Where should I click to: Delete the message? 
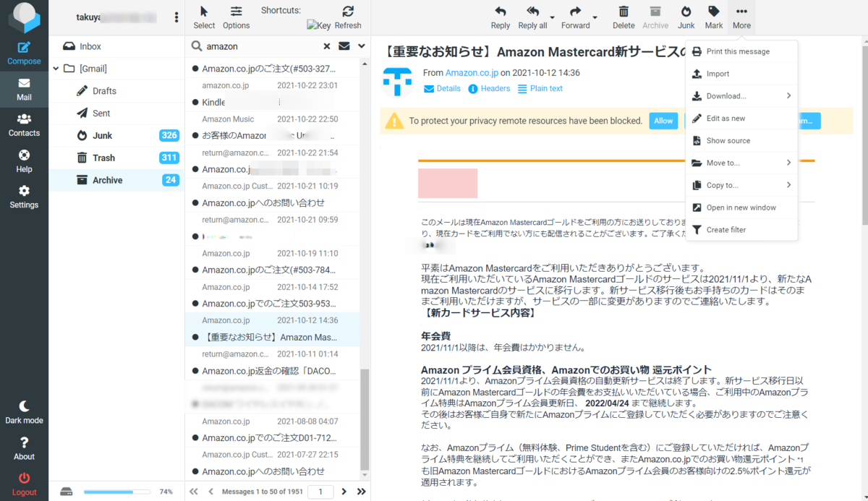pyautogui.click(x=624, y=17)
